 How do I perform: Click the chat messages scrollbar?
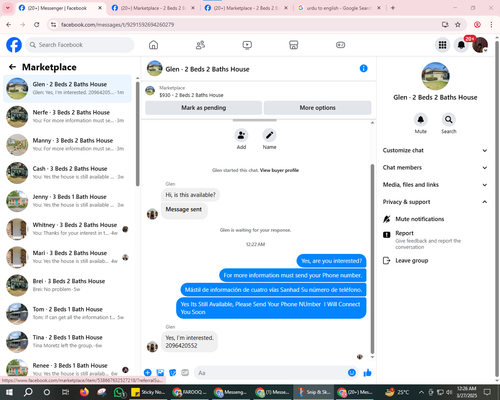point(372,258)
